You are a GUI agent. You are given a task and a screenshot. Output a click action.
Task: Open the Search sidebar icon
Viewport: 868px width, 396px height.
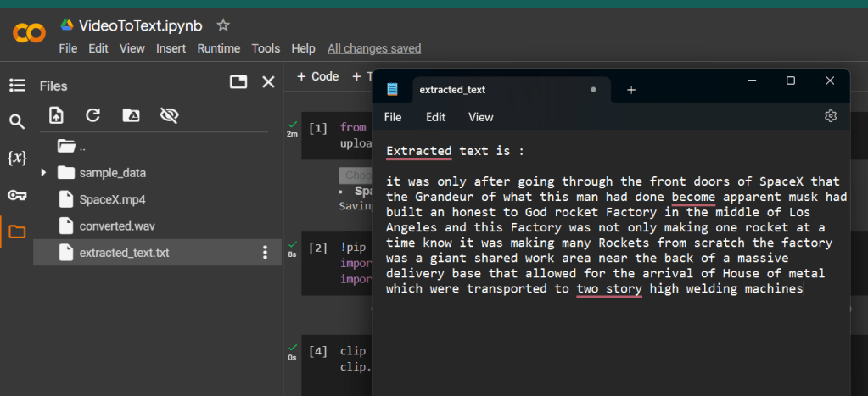17,122
